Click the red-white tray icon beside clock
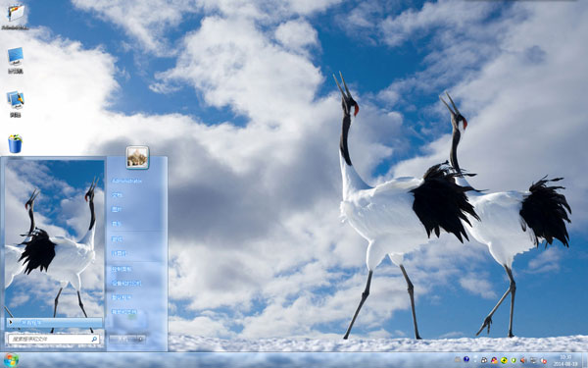Viewport: 588px width, 368px height. (543, 361)
